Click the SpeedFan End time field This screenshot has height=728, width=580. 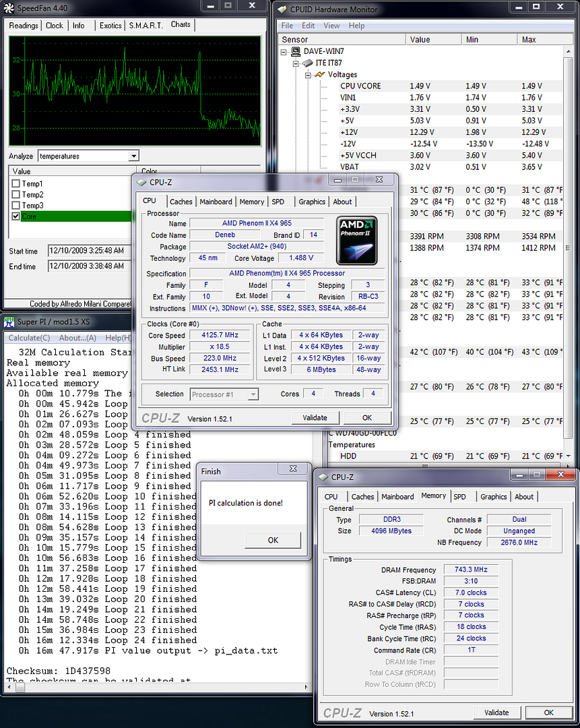click(x=90, y=266)
